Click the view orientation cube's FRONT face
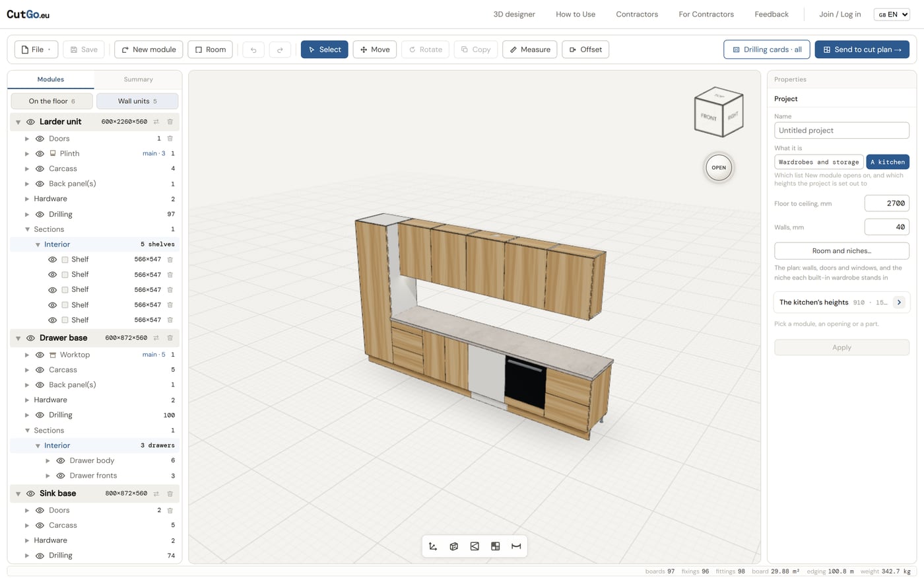This screenshot has width=924, height=578. coord(709,117)
